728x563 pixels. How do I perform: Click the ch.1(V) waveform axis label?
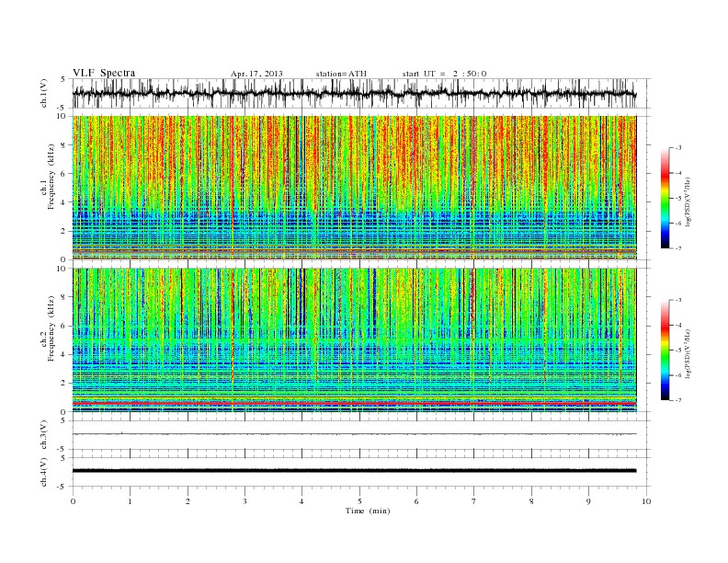coord(44,93)
